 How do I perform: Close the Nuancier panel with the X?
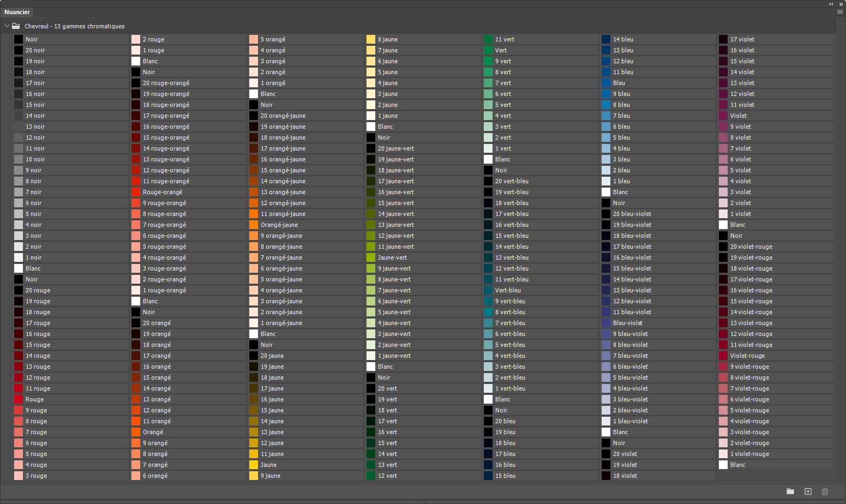pos(841,4)
